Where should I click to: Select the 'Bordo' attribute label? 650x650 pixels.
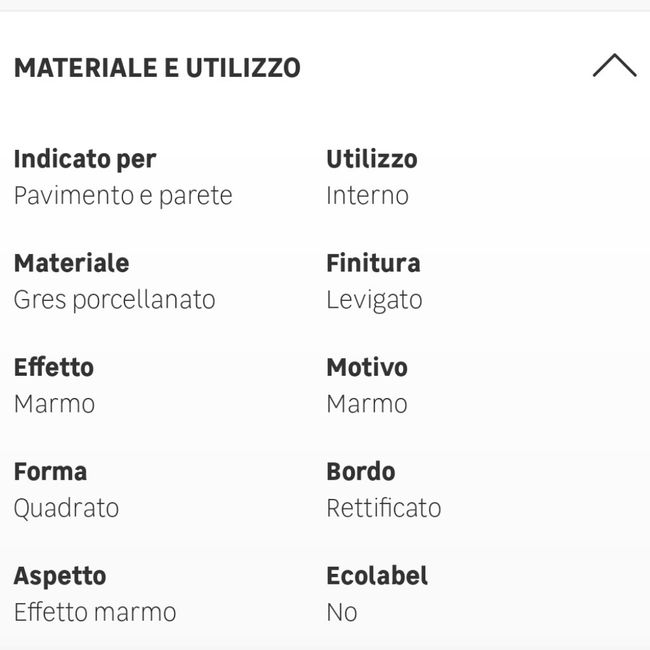click(360, 471)
